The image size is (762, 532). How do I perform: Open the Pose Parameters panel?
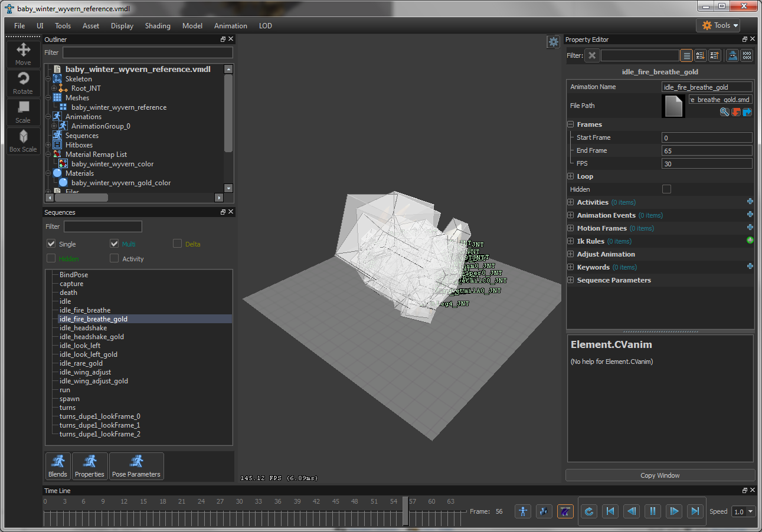136,466
